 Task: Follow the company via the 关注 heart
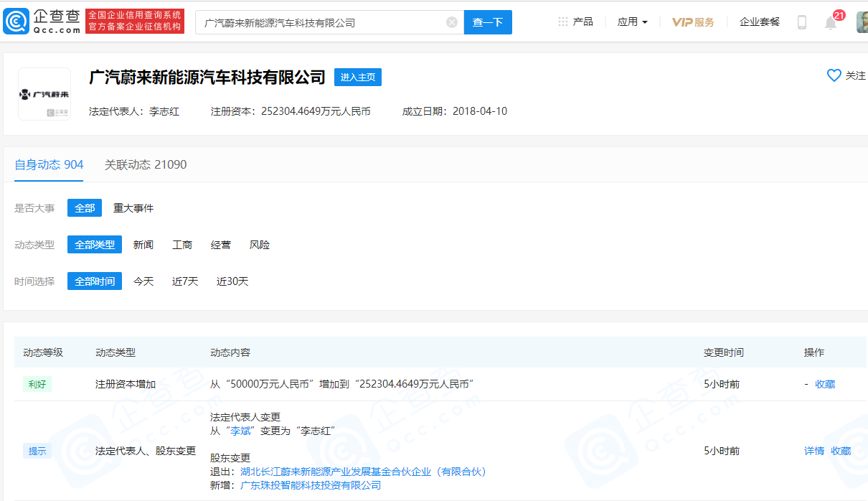click(833, 75)
